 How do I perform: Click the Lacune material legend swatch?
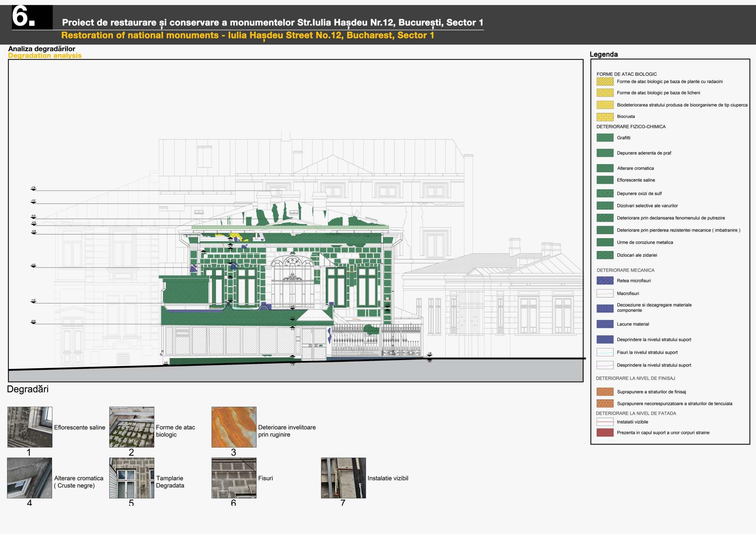(x=605, y=324)
